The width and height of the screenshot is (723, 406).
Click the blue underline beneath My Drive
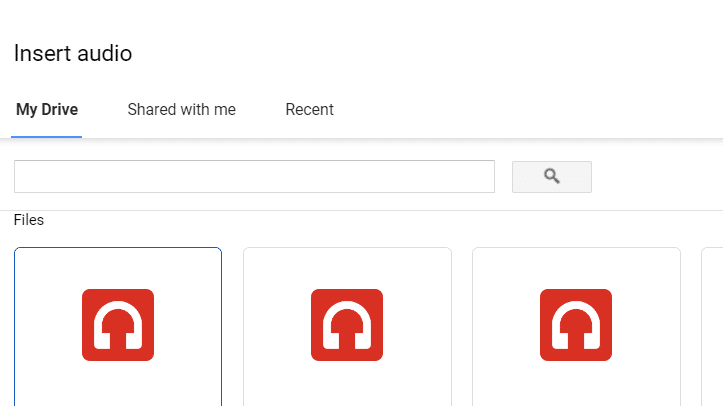point(47,136)
